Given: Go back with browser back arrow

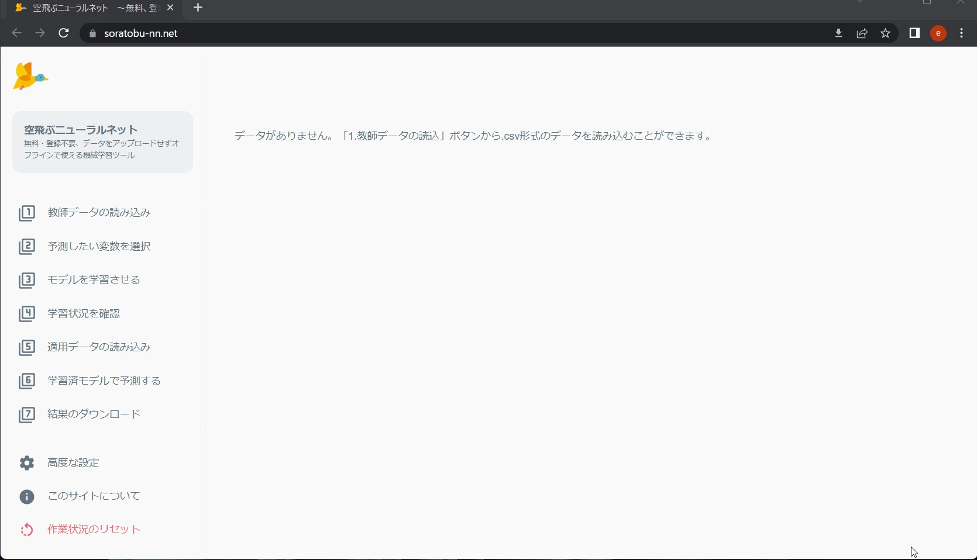Looking at the screenshot, I should click(x=16, y=33).
